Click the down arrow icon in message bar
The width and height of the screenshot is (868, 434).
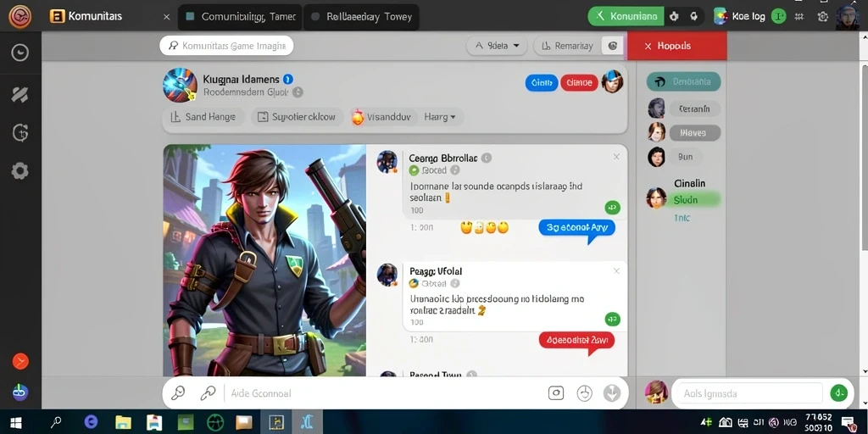(612, 393)
